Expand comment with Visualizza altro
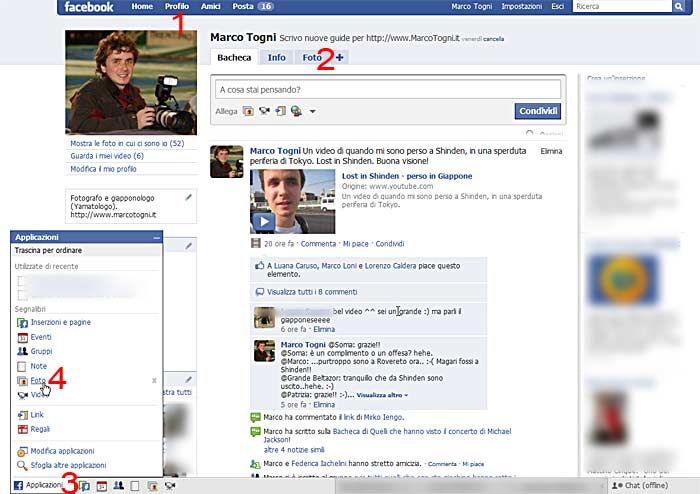Image resolution: width=700 pixels, height=494 pixels. tap(382, 395)
